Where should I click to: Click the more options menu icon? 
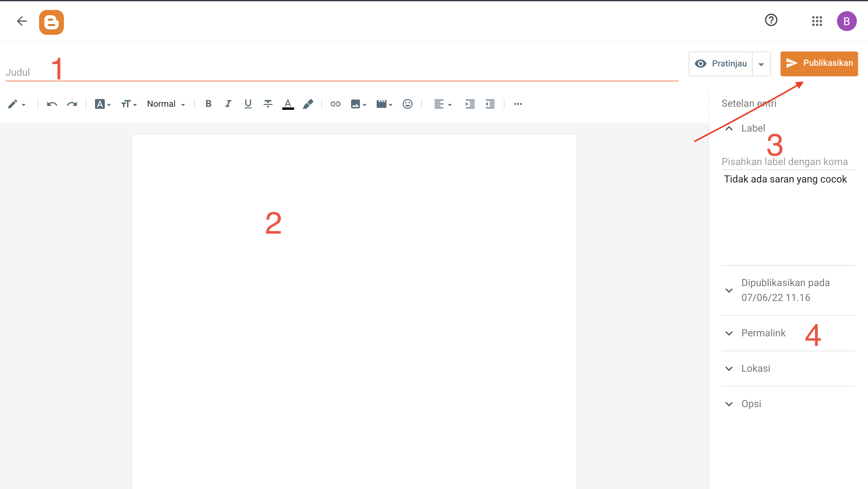point(517,104)
